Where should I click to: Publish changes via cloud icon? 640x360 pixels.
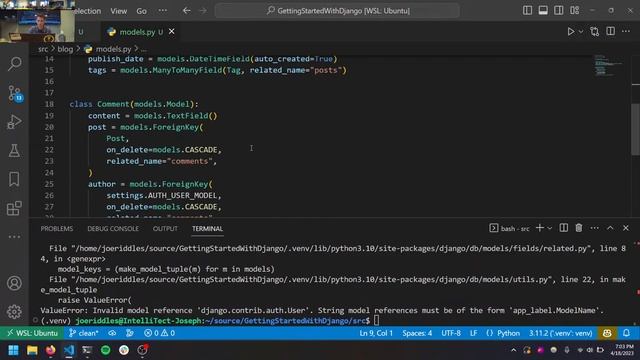[x=112, y=333]
